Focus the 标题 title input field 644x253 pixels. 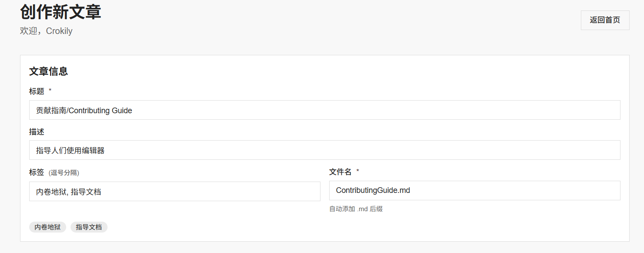pos(324,110)
